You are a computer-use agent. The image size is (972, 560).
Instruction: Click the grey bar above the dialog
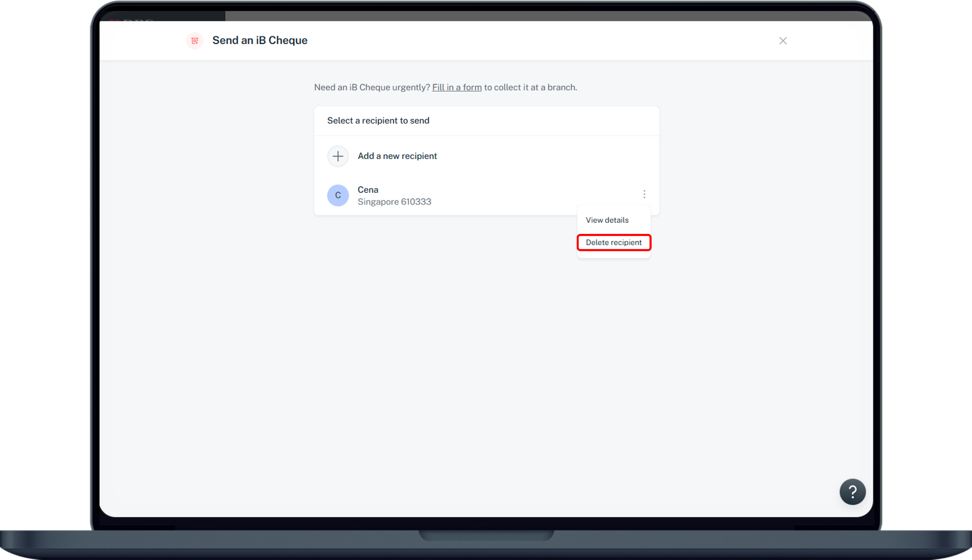[538, 16]
